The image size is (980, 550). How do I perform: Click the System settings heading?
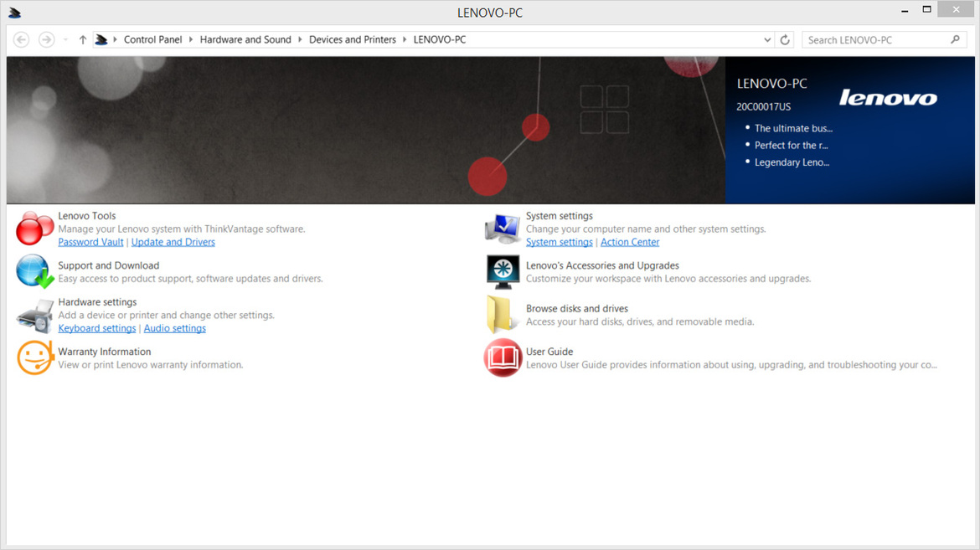[x=560, y=216]
